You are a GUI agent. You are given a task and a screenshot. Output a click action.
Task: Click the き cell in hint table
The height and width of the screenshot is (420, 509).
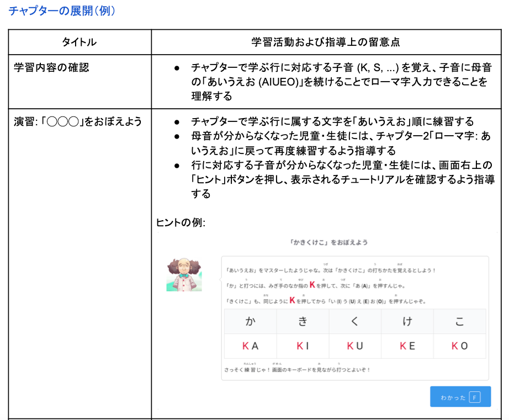[303, 321]
